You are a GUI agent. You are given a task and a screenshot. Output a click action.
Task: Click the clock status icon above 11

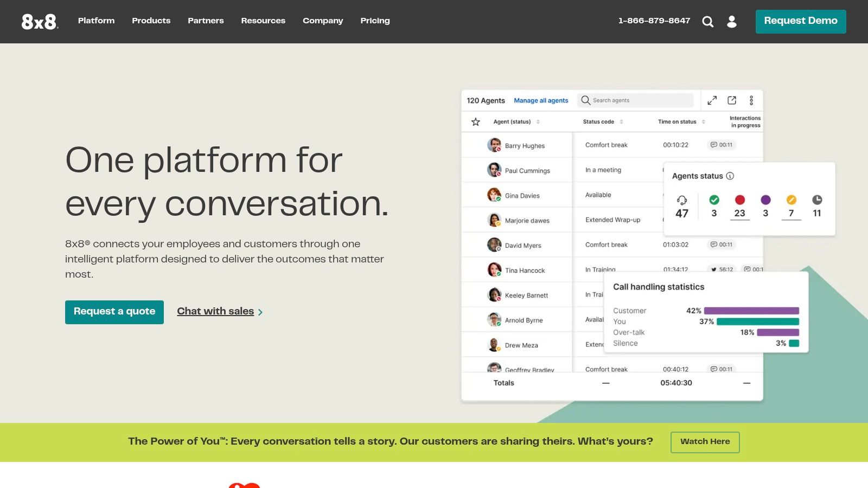(817, 200)
